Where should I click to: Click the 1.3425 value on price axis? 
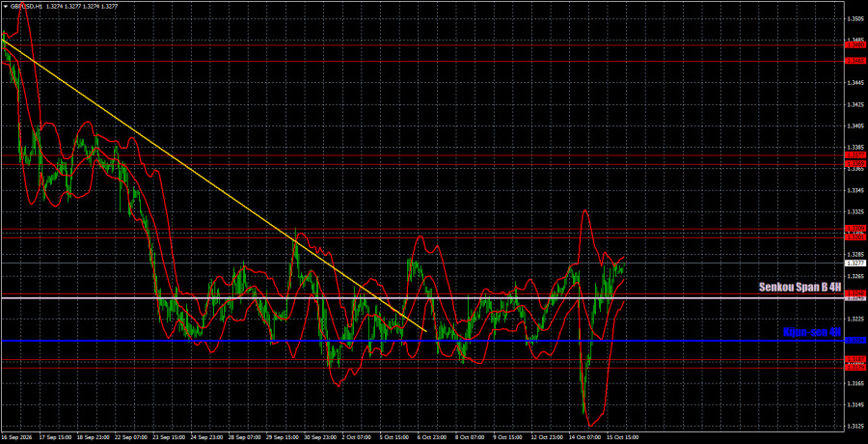pyautogui.click(x=854, y=104)
